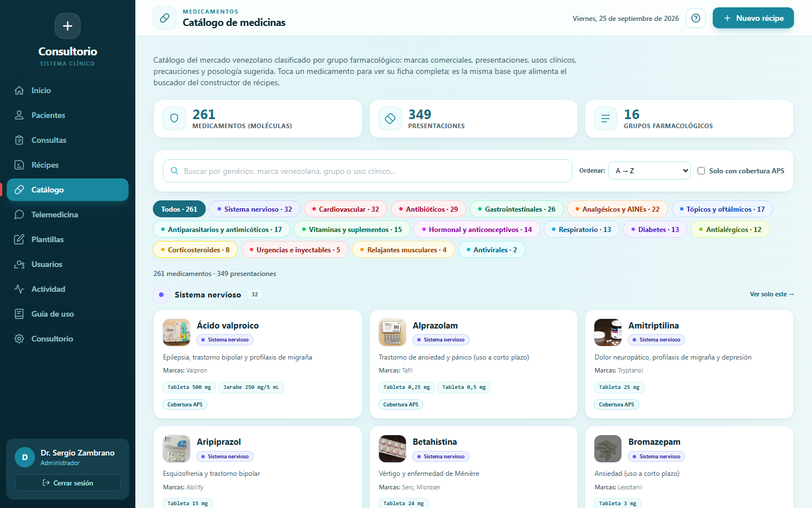
Task: Click the Bromazepam card title
Action: click(654, 442)
